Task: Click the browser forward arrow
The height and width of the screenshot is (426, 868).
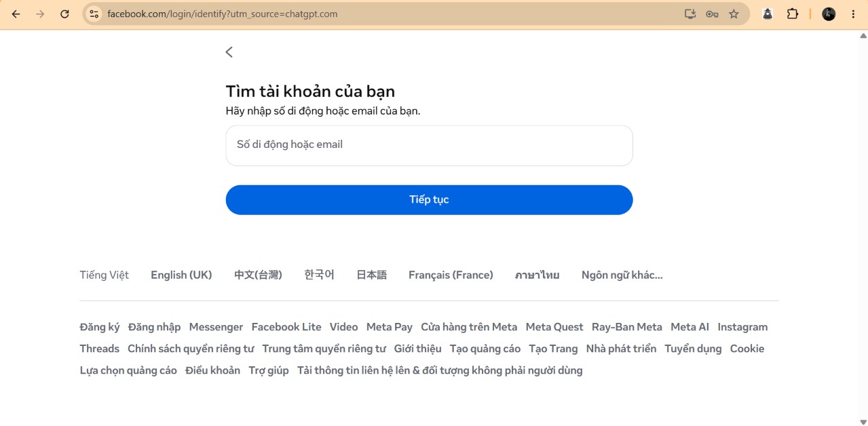Action: coord(40,14)
